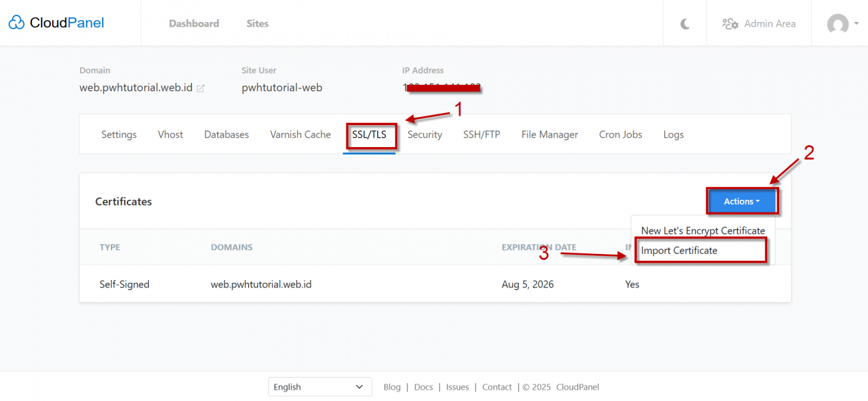This screenshot has width=868, height=401.
Task: Click the Admin Area gear-users icon
Action: pos(730,23)
